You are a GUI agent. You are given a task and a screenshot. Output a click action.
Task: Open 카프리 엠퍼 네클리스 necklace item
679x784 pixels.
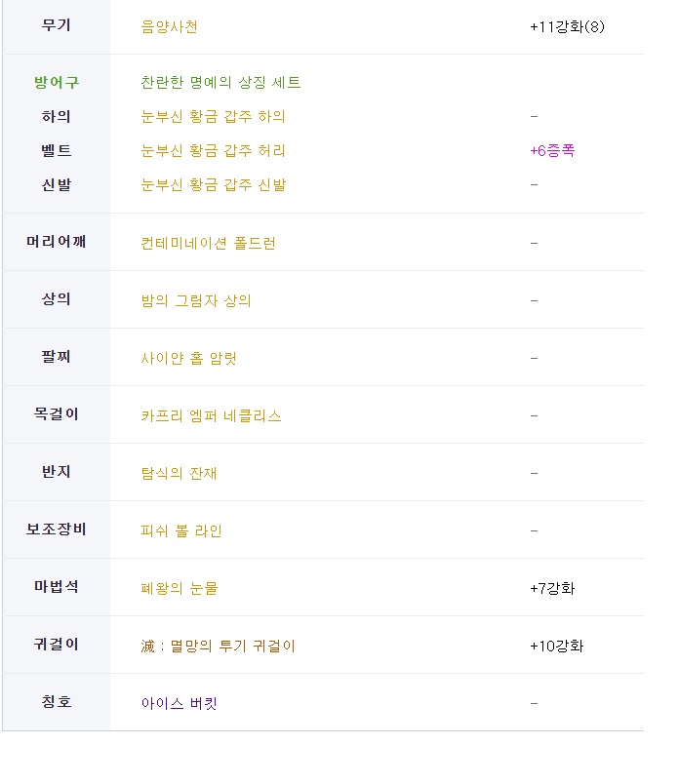211,415
